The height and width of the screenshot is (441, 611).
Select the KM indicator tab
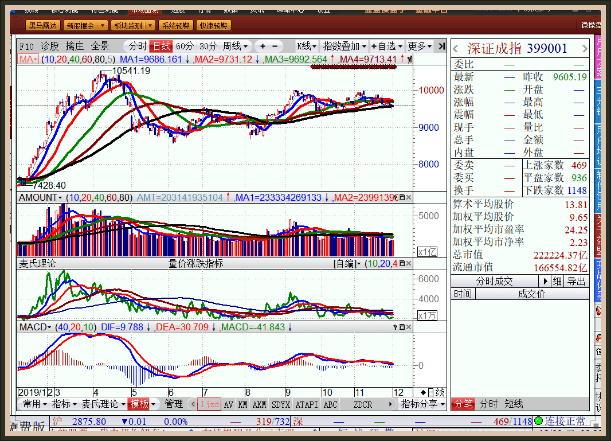coord(242,404)
